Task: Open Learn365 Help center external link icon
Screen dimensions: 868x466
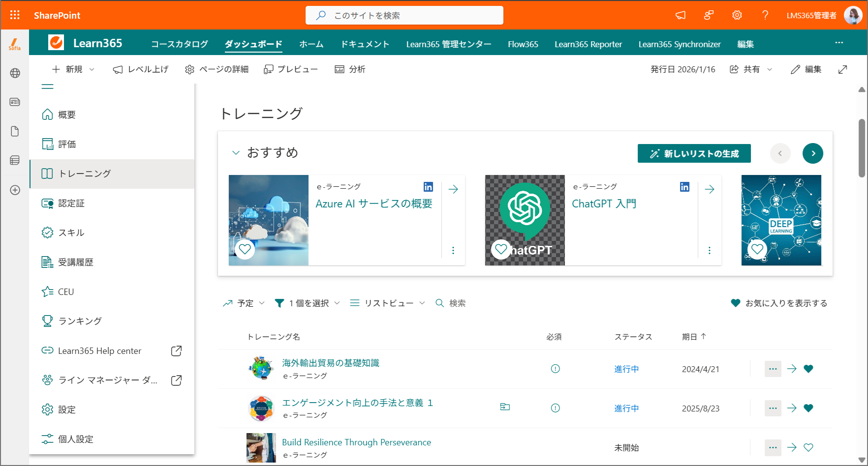Action: [176, 351]
